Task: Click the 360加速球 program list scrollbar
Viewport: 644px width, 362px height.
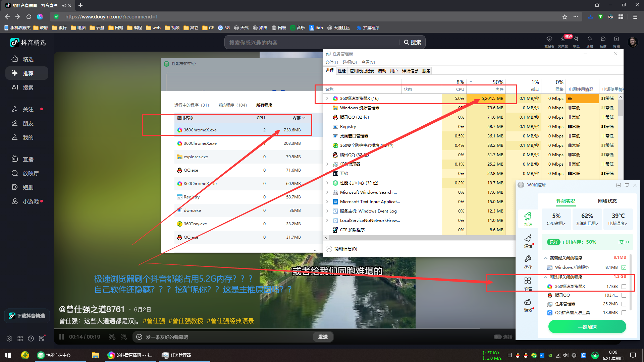Action: click(x=631, y=282)
